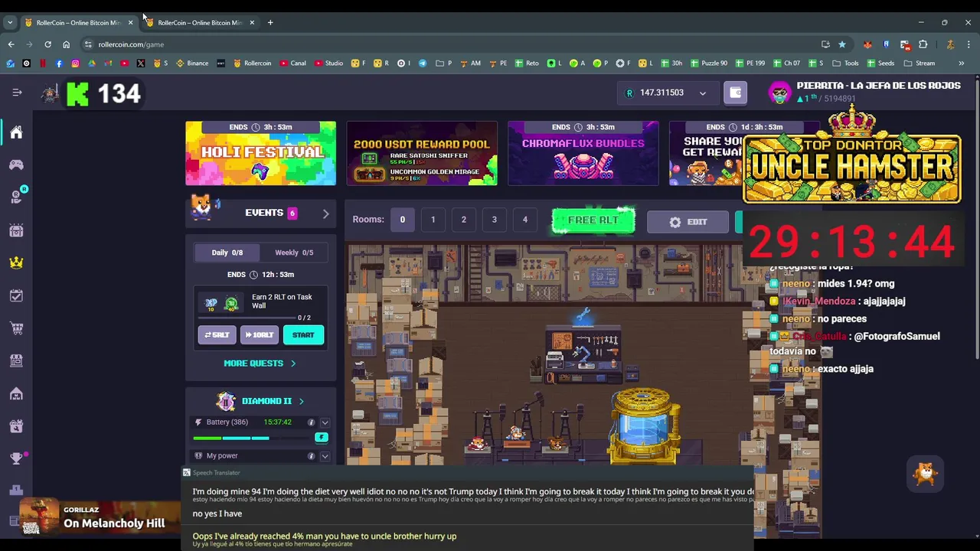Open the Tools bookmarks folder
This screenshot has width=980, height=551.
(845, 64)
